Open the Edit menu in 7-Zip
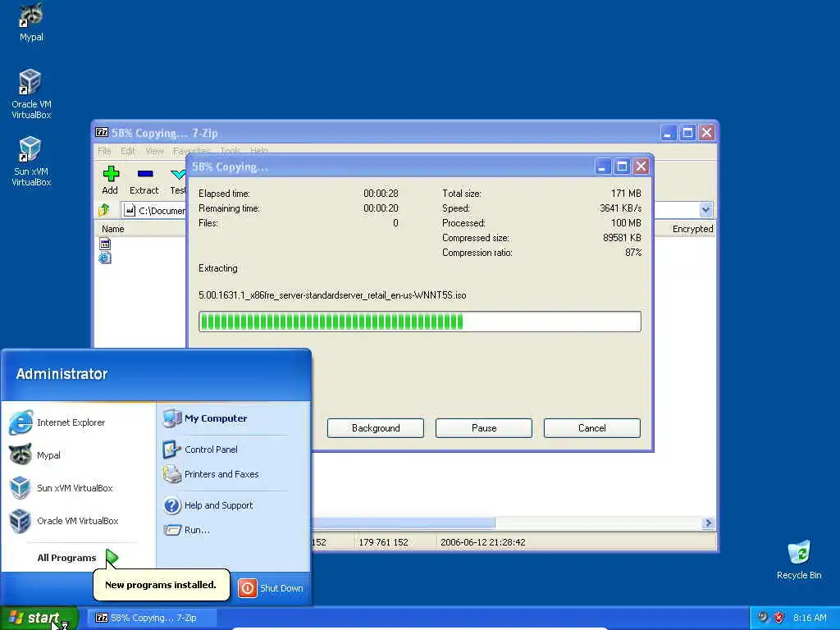Screen dimensions: 840x630 coord(127,151)
